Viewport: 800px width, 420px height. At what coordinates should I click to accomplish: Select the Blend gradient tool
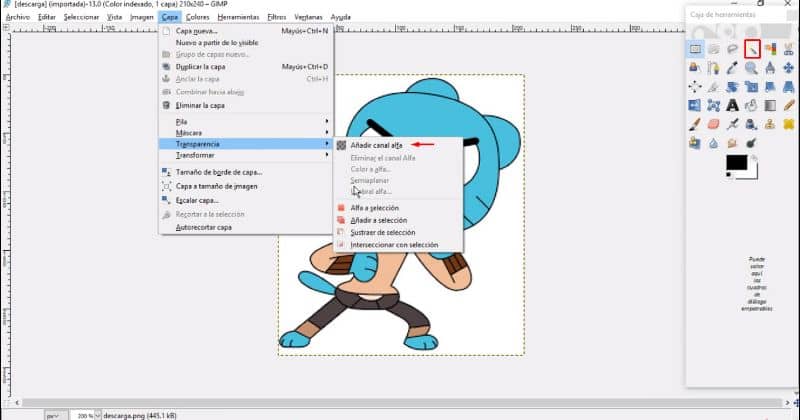pyautogui.click(x=770, y=105)
